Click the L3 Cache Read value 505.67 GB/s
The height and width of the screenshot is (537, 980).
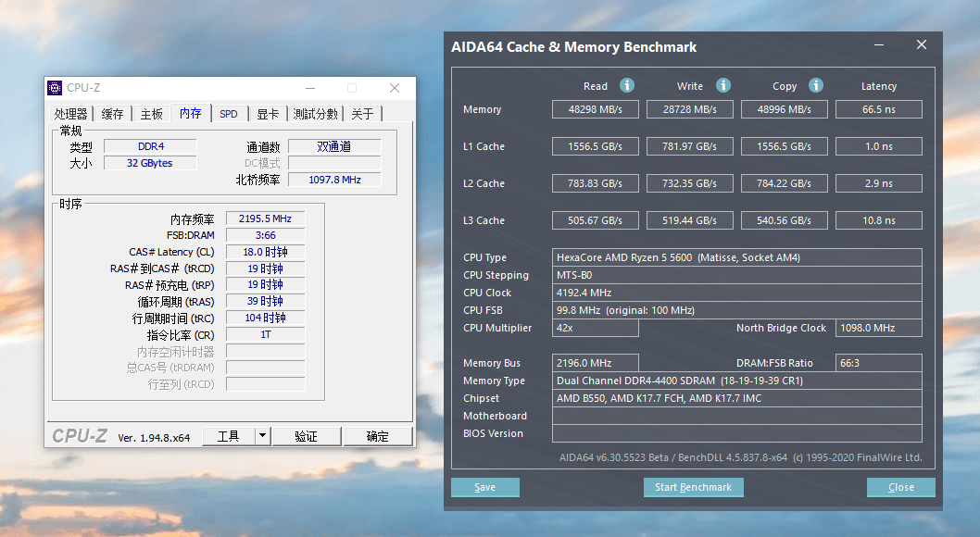pyautogui.click(x=595, y=220)
